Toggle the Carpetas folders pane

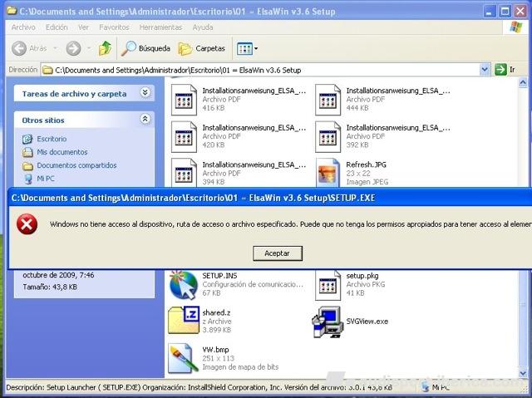(201, 48)
